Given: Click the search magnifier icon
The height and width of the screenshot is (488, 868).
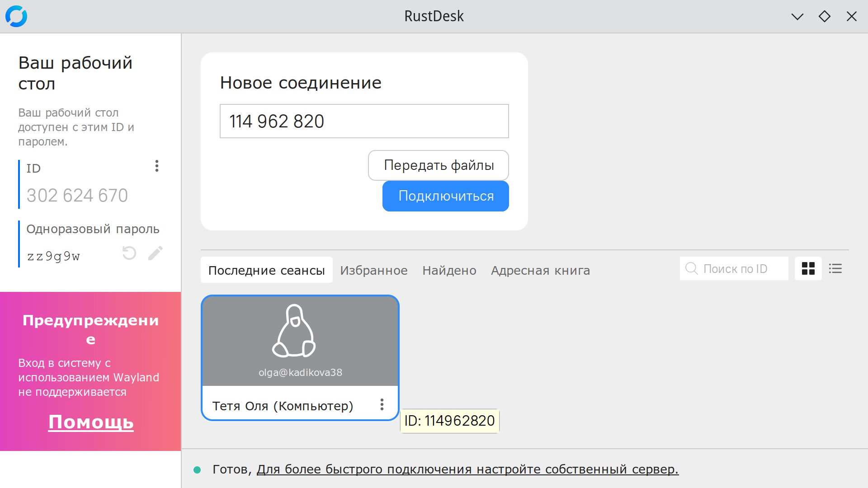Looking at the screenshot, I should pos(691,268).
